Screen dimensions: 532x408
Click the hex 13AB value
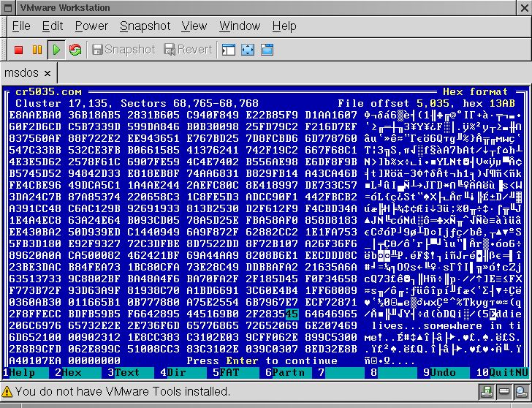click(489, 103)
